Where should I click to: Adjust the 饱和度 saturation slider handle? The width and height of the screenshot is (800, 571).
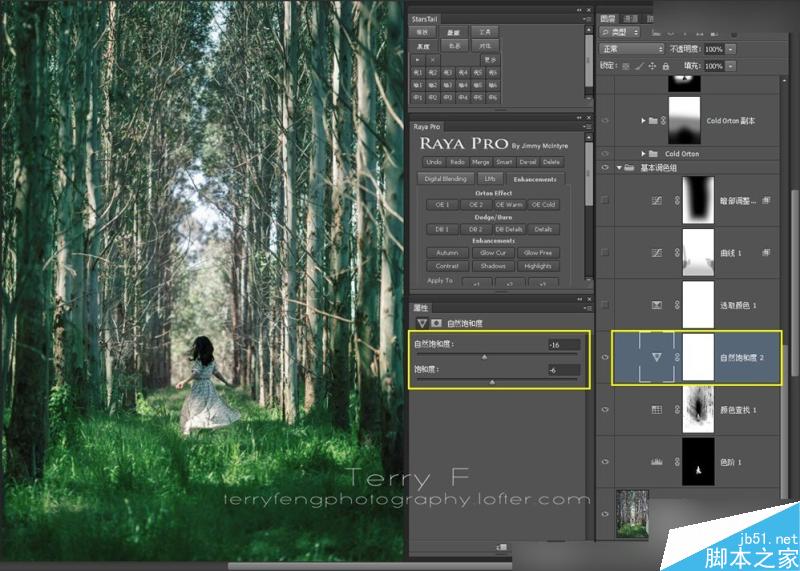(x=492, y=382)
